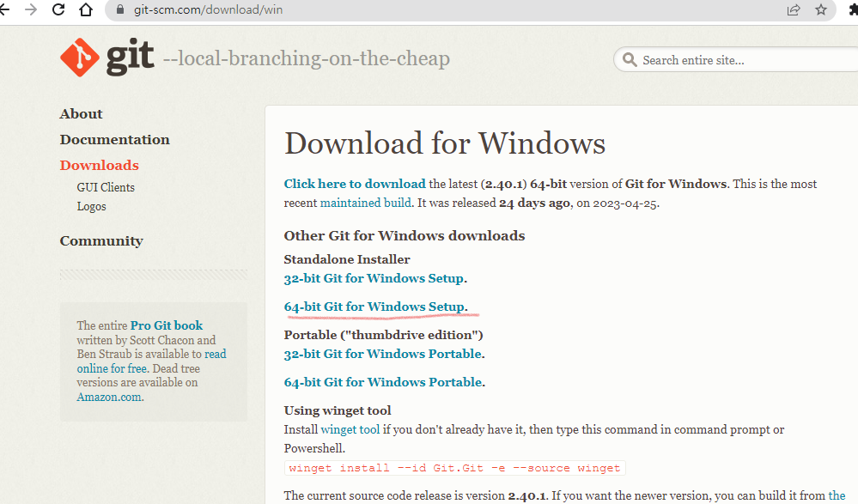
Task: Click the magnifier icon in site search
Action: [x=630, y=59]
